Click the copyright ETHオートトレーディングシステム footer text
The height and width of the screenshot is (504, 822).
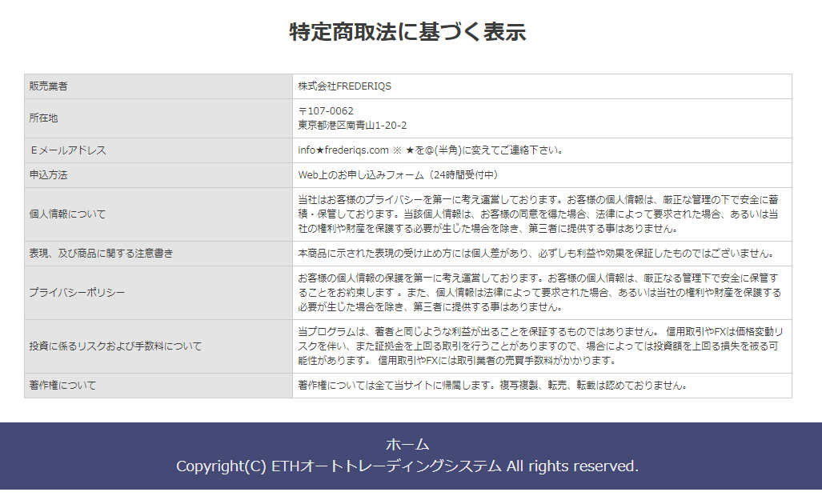pos(411,466)
